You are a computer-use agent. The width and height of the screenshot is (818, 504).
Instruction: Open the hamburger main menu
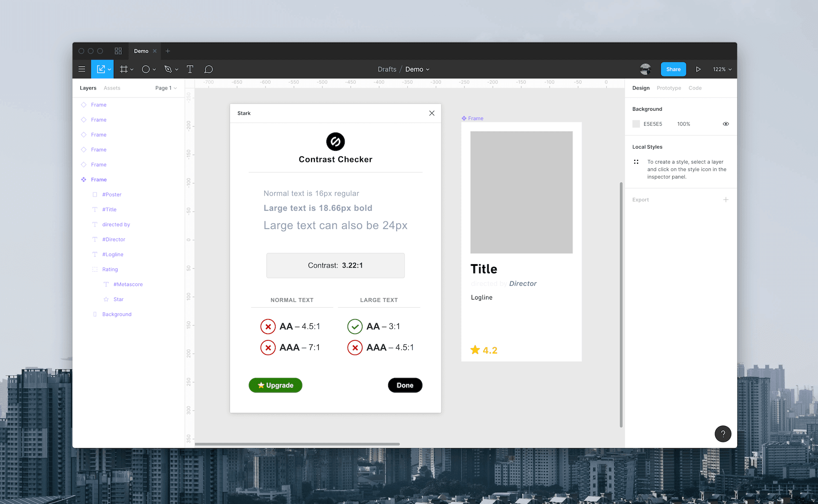[x=82, y=69]
